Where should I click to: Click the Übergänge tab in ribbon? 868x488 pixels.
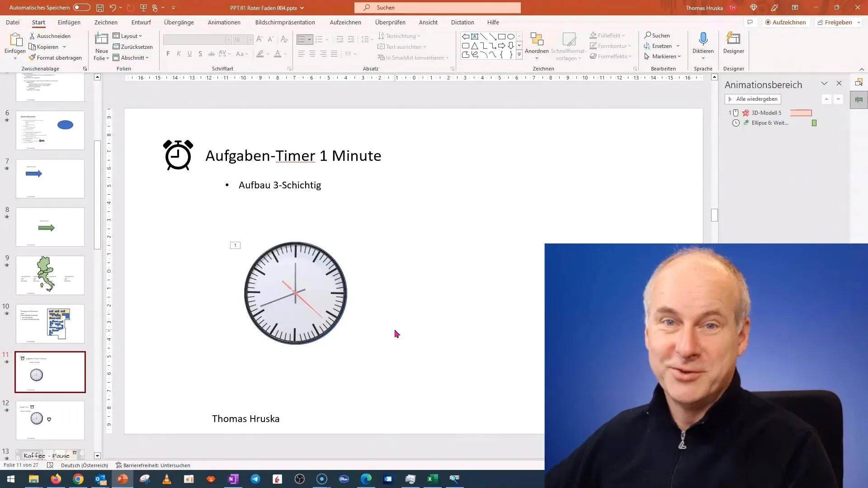tap(179, 22)
